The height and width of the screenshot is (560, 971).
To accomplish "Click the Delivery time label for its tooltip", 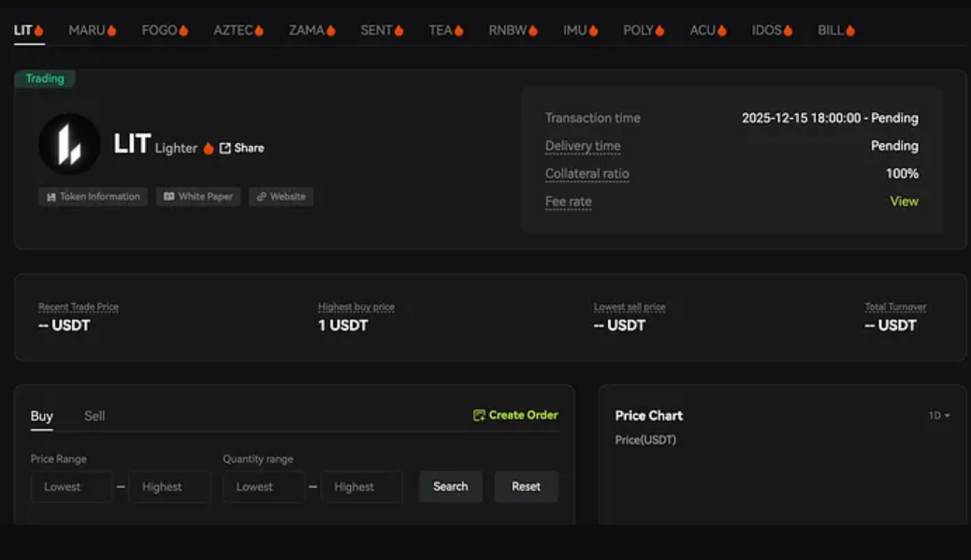I will [x=581, y=146].
